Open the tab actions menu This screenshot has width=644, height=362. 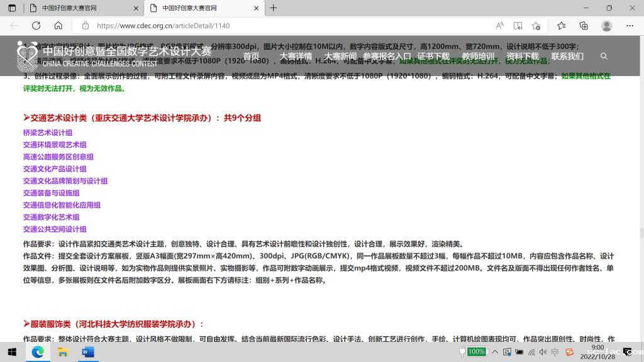click(x=12, y=8)
